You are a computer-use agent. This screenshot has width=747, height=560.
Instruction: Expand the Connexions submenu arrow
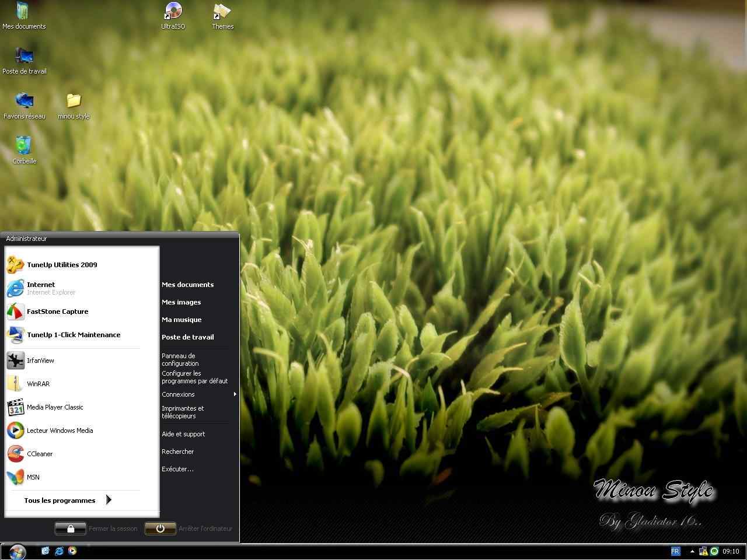coord(235,394)
